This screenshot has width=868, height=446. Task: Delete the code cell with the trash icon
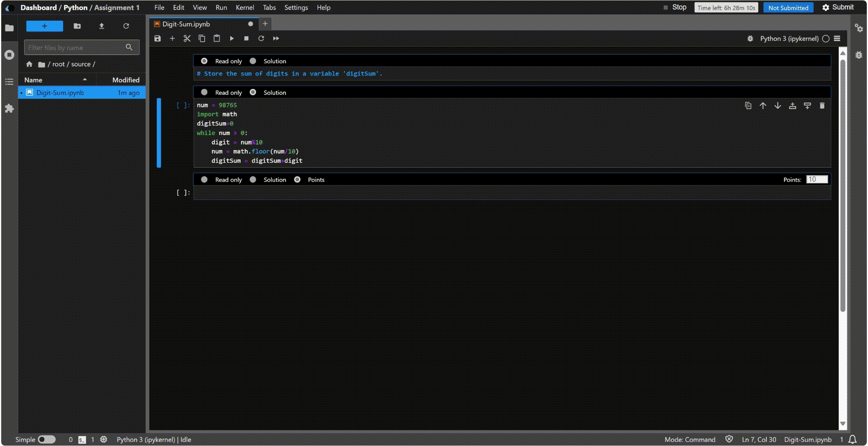pyautogui.click(x=822, y=106)
